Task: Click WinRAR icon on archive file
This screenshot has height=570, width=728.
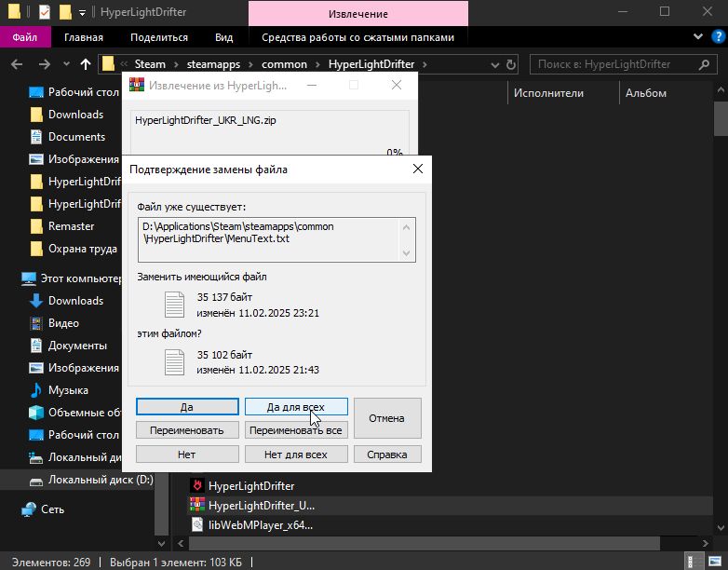Action: click(x=196, y=505)
